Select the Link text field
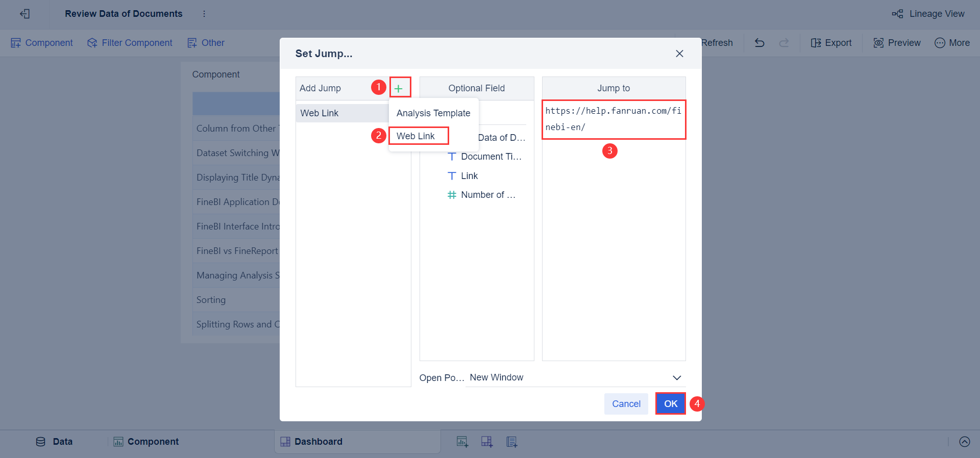Viewport: 980px width, 458px height. point(469,176)
